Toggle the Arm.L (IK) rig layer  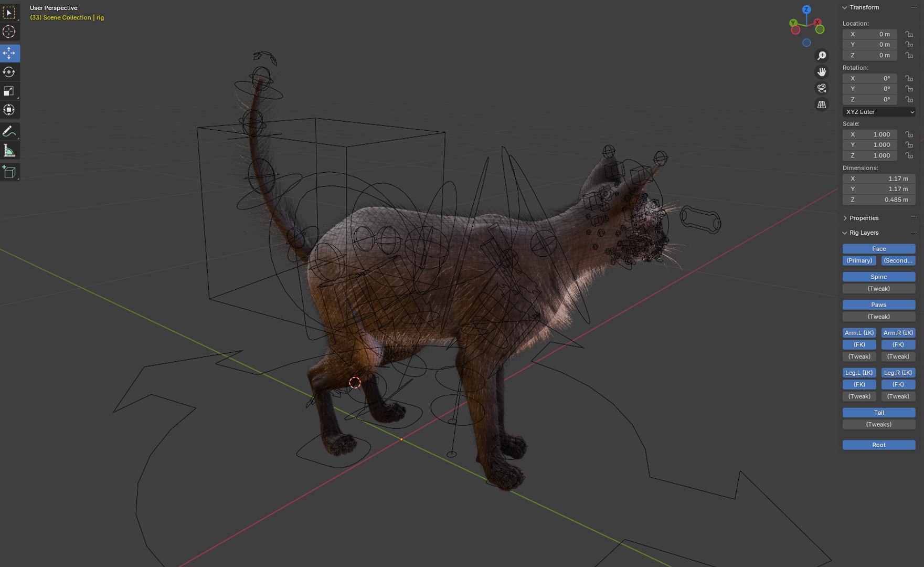[x=859, y=333]
